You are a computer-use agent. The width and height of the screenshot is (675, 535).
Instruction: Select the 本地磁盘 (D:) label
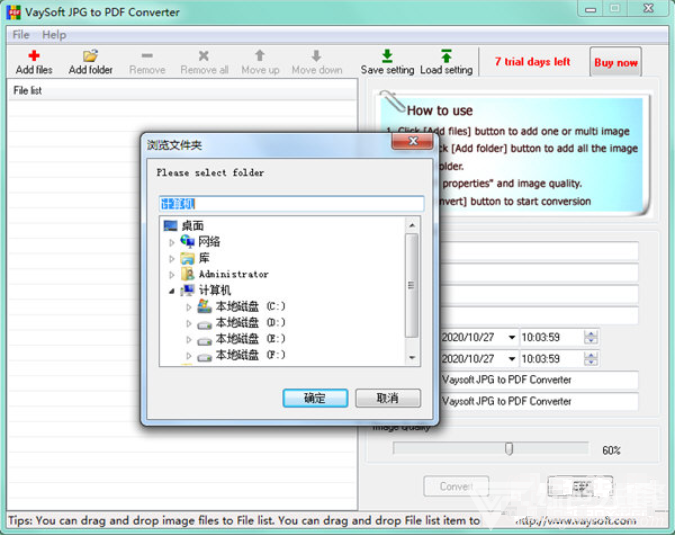pyautogui.click(x=251, y=323)
